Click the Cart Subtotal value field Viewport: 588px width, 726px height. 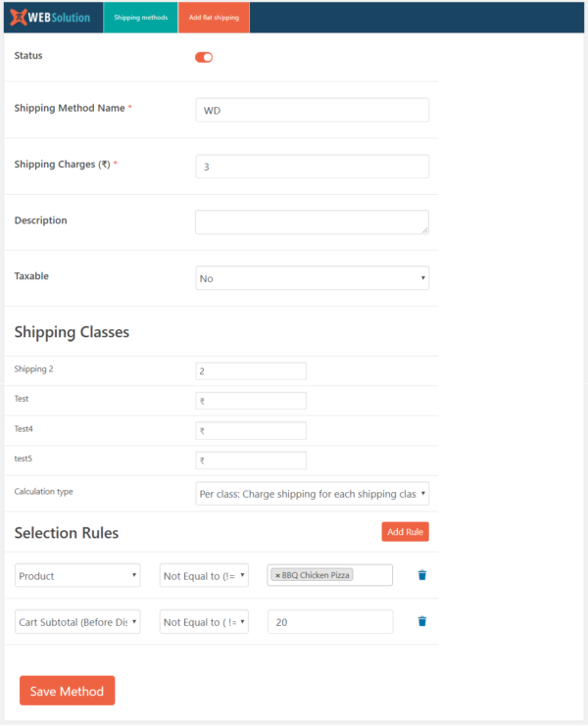pyautogui.click(x=329, y=621)
